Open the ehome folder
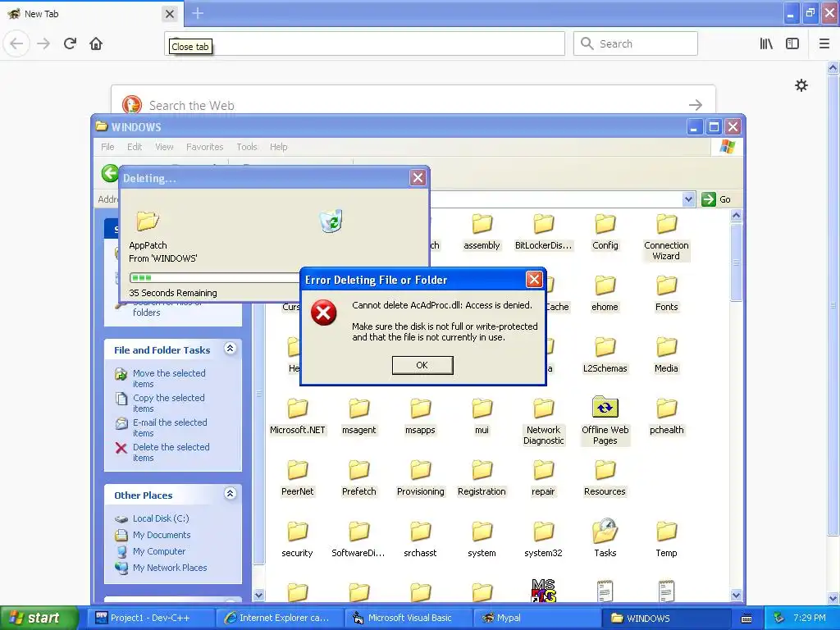 (x=605, y=294)
